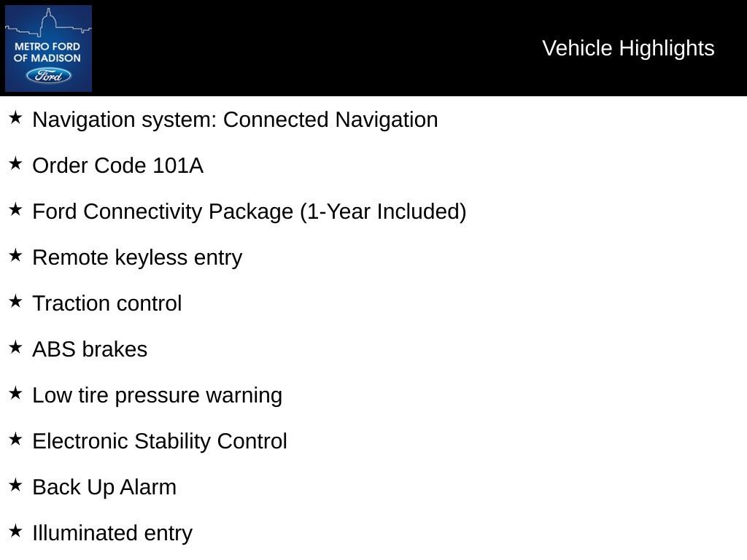Viewport: 747px width, 560px height.
Task: Select the Traction control highlight
Action: [107, 303]
